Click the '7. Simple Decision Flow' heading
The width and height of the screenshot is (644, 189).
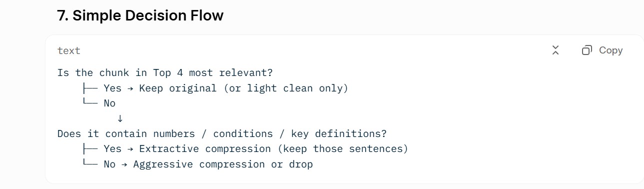point(140,15)
